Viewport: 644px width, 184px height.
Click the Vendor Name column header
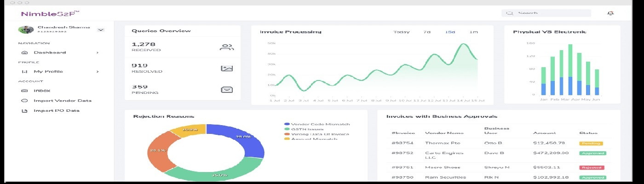click(443, 133)
